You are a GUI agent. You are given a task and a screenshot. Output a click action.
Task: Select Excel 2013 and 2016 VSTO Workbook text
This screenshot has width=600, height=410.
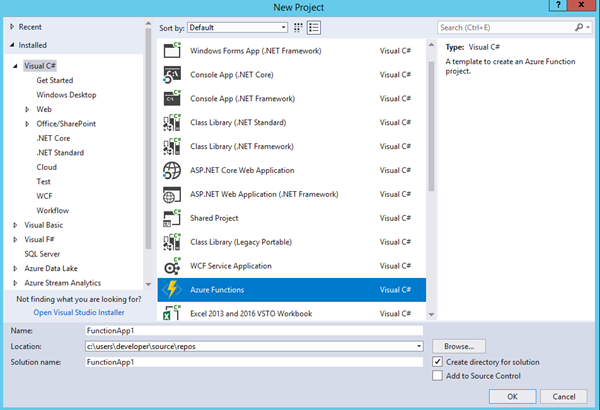pyautogui.click(x=251, y=314)
